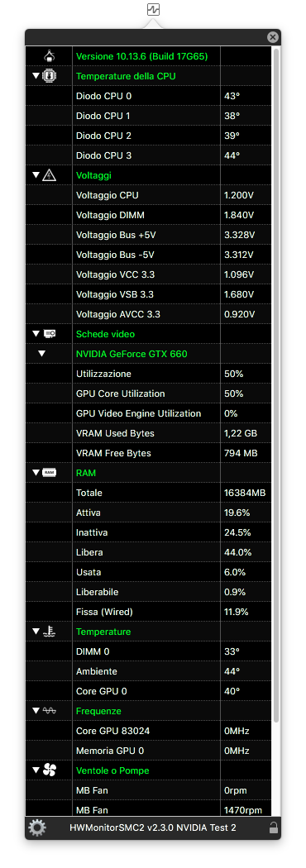Select the Diodo CPU 1 row
Screen dimensions: 306x868
(x=149, y=116)
